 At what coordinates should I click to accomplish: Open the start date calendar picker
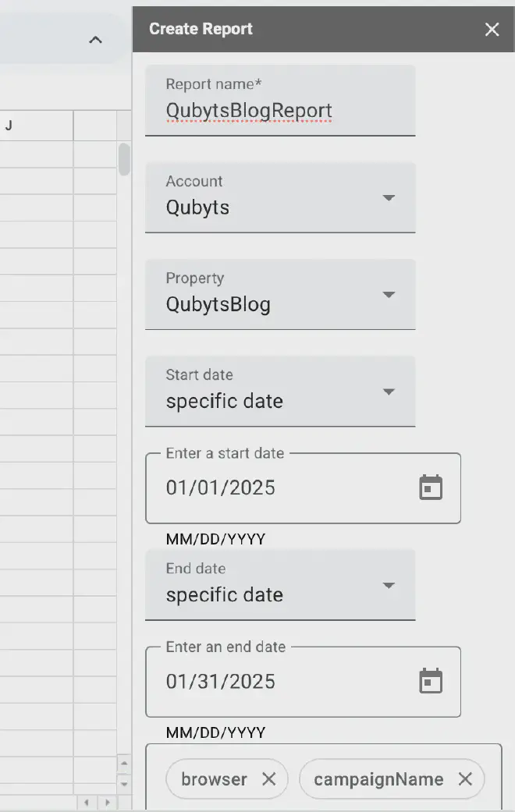tap(431, 488)
